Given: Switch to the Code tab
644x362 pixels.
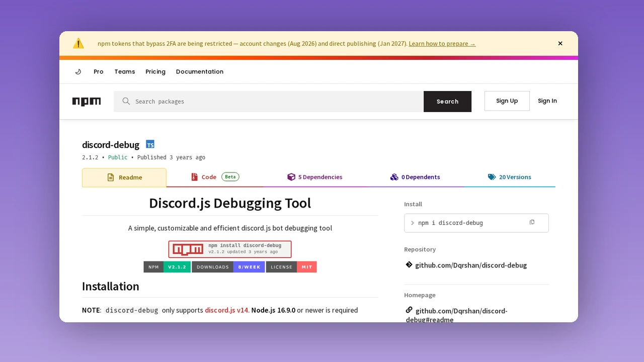Looking at the screenshot, I should click(x=215, y=177).
